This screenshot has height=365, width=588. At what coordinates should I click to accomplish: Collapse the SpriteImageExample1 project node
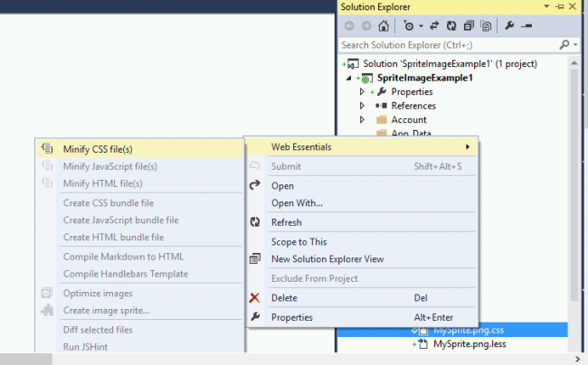pyautogui.click(x=349, y=79)
